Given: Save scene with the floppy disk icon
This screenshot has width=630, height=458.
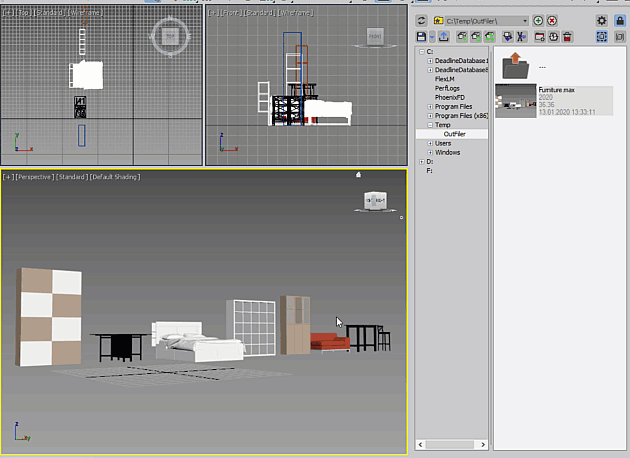Looking at the screenshot, I should 421,37.
